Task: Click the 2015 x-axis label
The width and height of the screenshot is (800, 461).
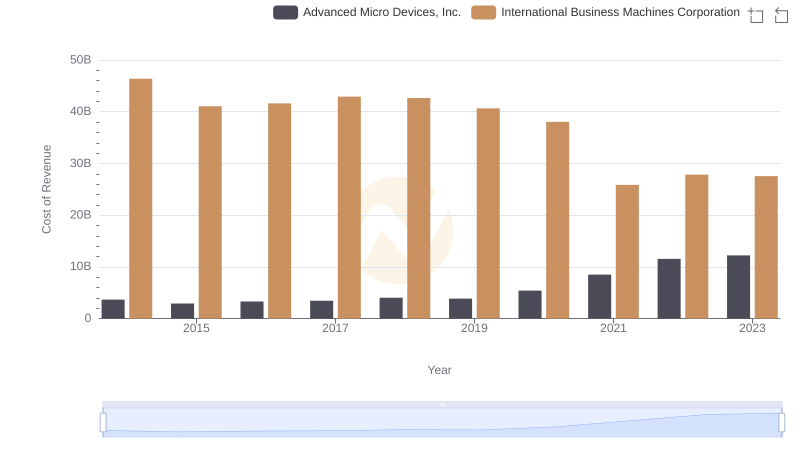Action: [196, 328]
